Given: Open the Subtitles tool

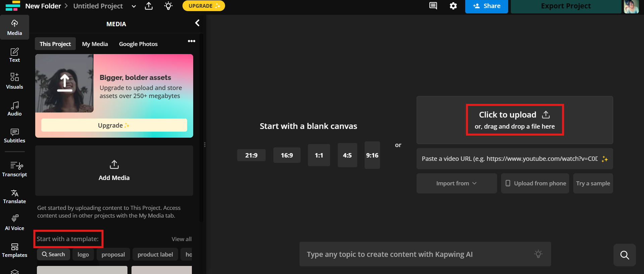Looking at the screenshot, I should [x=14, y=136].
